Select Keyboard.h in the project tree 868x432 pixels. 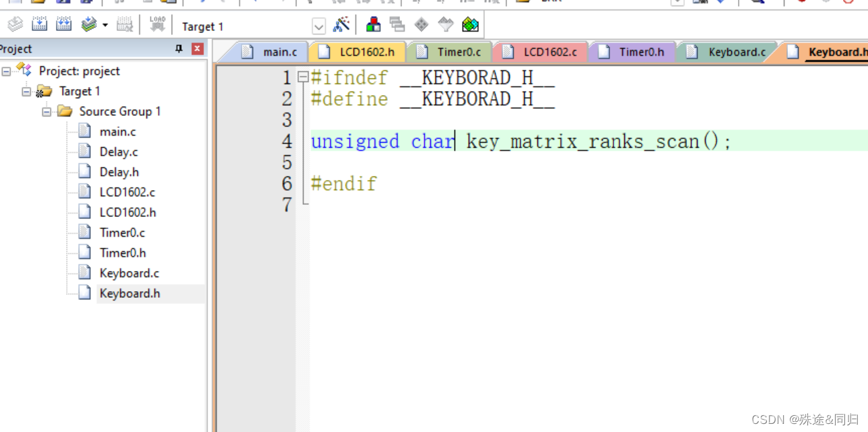[130, 293]
